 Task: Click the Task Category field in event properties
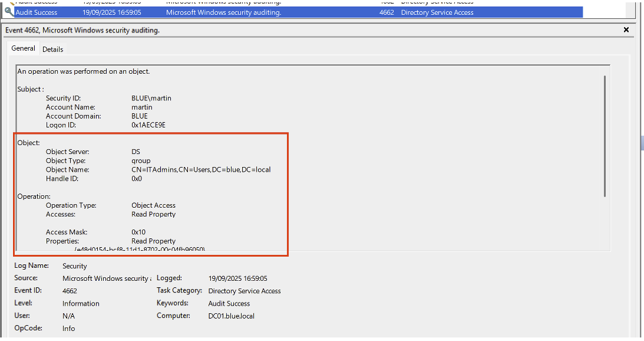[x=245, y=291]
